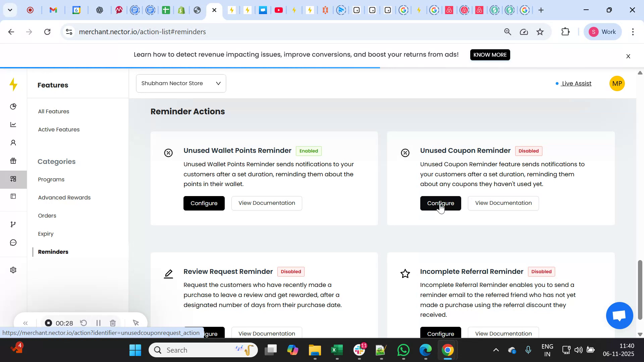Open the customers person icon in sidebar

tap(13, 142)
